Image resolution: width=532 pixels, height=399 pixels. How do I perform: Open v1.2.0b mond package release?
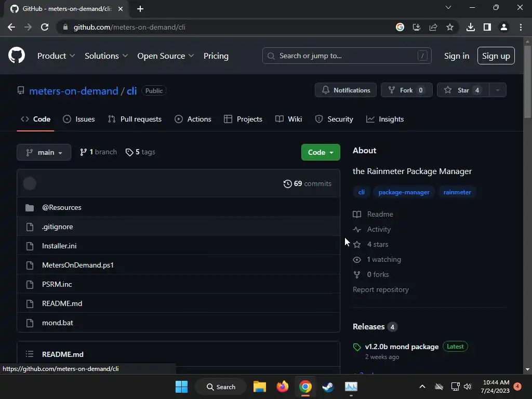click(402, 347)
